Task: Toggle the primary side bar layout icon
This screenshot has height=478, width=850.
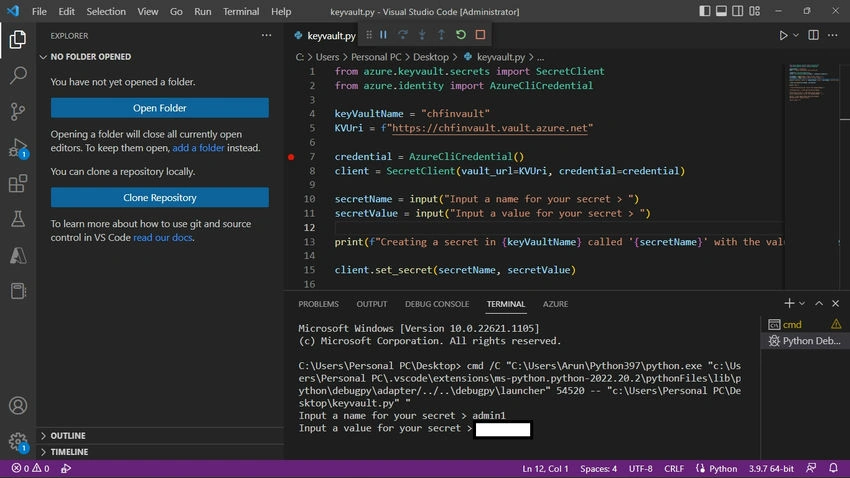Action: point(704,11)
